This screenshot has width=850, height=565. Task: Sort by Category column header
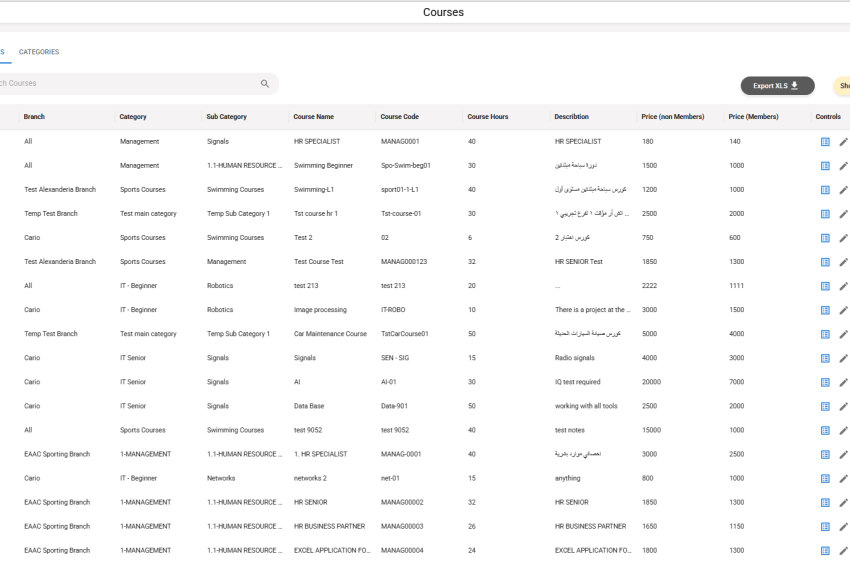click(x=133, y=117)
